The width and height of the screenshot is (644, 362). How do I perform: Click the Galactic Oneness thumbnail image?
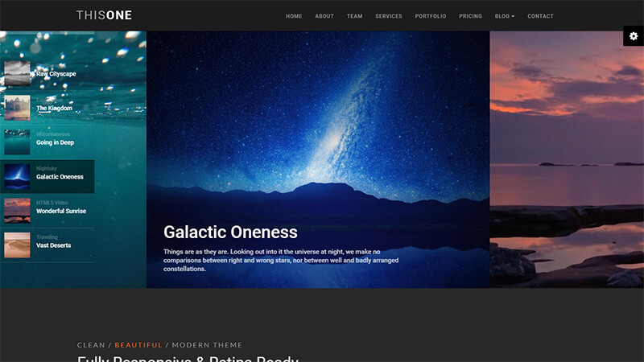point(17,176)
